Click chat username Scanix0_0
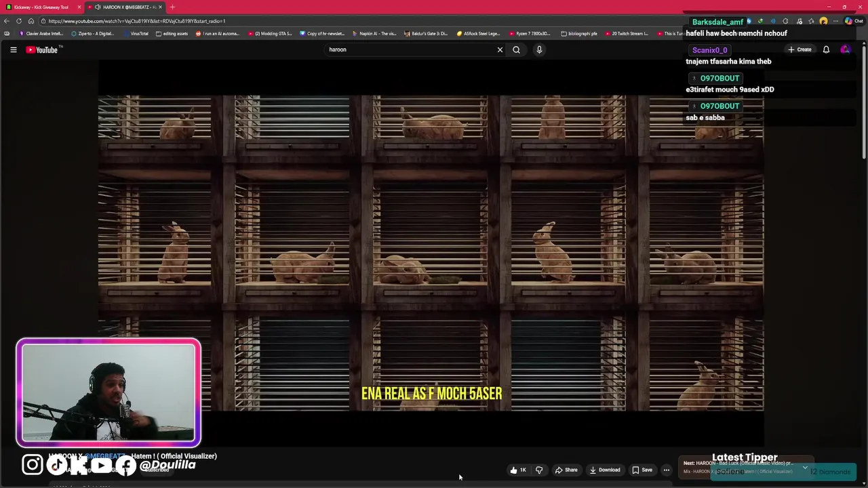868x488 pixels. click(x=710, y=50)
